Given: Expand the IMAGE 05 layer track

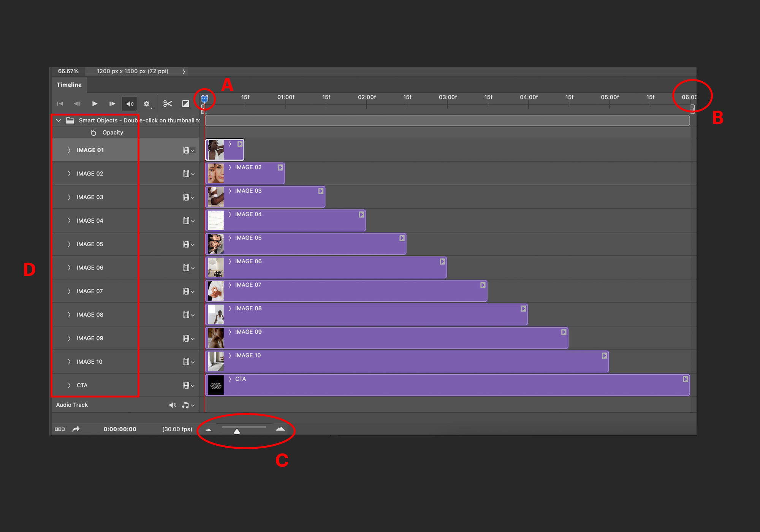Looking at the screenshot, I should [x=69, y=244].
